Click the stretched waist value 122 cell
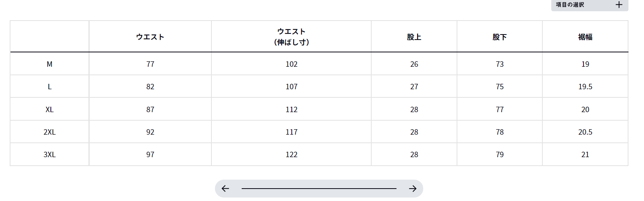Viewport: 644px width, 201px height. coord(291,154)
